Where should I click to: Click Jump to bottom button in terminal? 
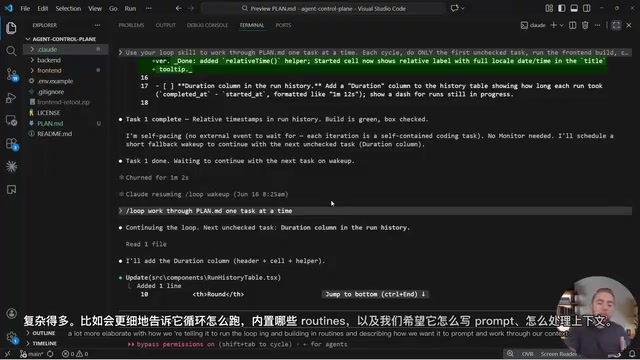pos(375,294)
